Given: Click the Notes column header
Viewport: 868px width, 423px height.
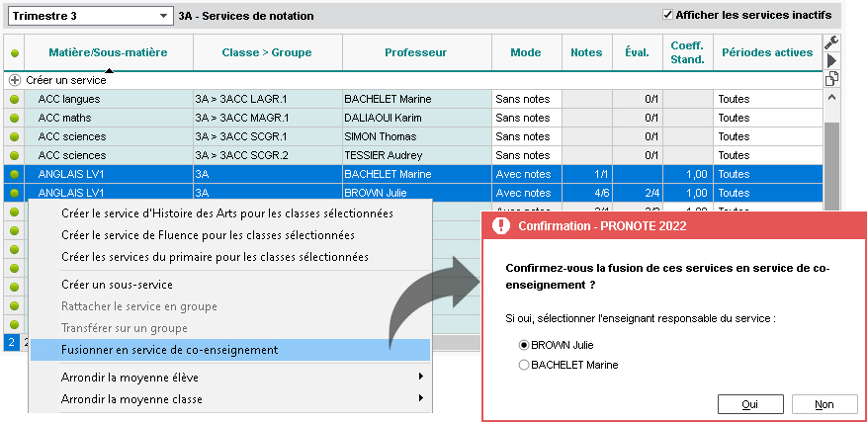Looking at the screenshot, I should pyautogui.click(x=587, y=53).
